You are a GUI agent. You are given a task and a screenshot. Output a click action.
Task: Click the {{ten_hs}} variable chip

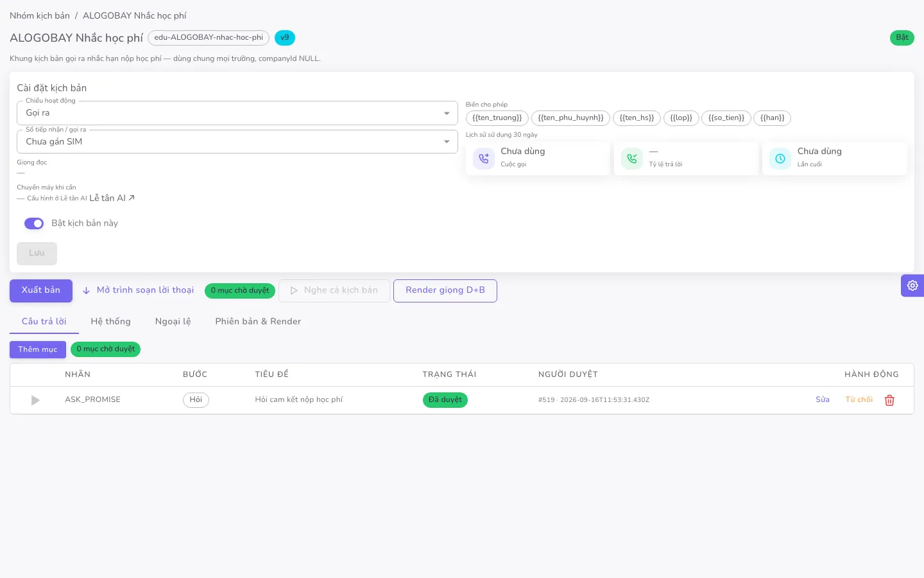pyautogui.click(x=637, y=118)
